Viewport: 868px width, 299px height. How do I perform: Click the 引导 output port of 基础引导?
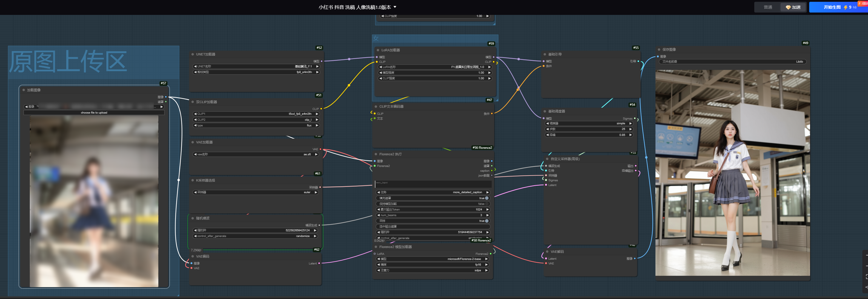(638, 61)
